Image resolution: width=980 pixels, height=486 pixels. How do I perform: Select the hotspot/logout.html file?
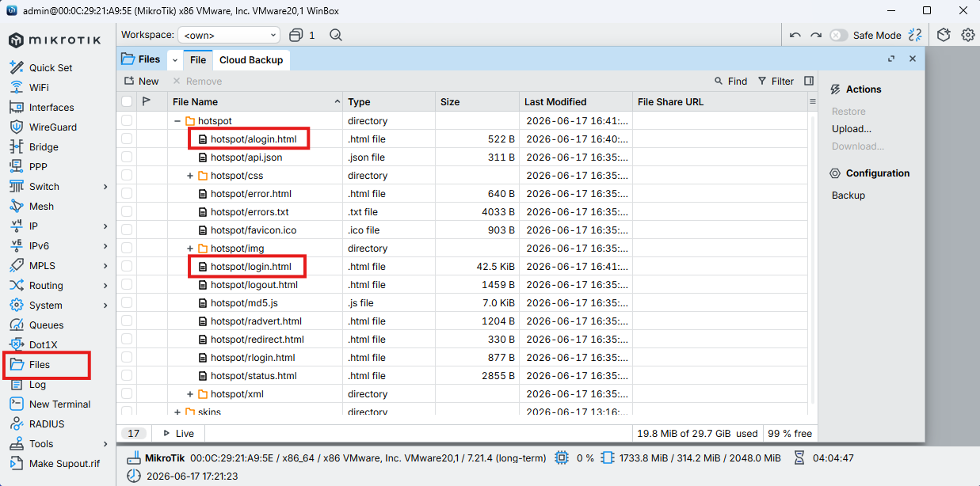click(x=254, y=285)
